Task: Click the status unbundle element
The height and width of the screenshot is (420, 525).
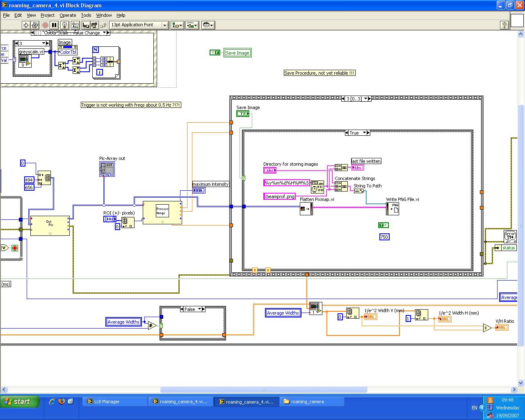Action: click(505, 248)
